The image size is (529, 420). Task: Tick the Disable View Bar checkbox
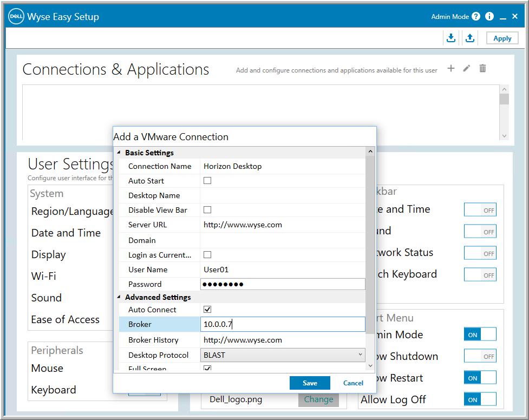pyautogui.click(x=207, y=210)
